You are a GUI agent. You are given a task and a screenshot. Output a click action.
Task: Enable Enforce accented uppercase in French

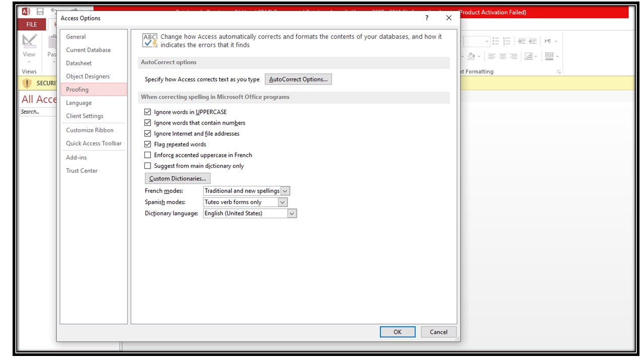click(147, 155)
